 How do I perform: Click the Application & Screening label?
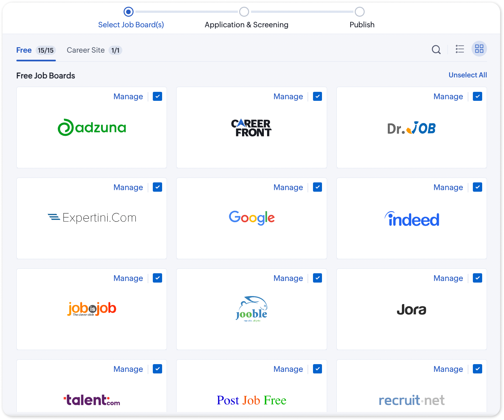click(x=247, y=25)
